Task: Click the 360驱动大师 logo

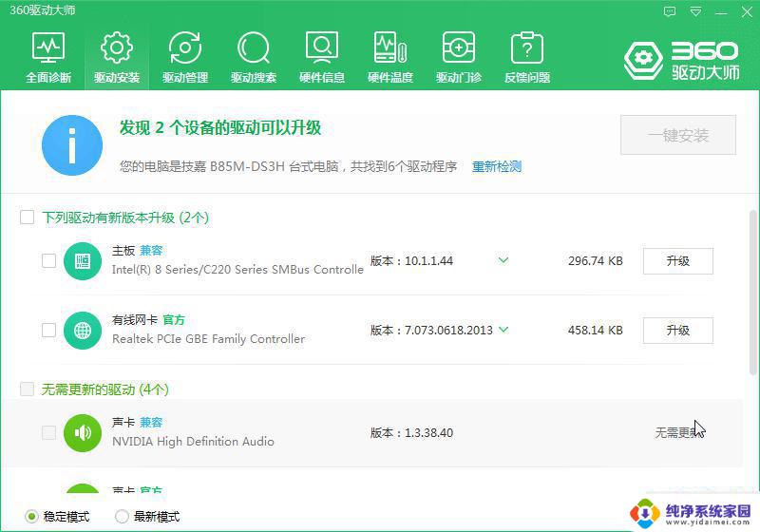Action: point(681,61)
